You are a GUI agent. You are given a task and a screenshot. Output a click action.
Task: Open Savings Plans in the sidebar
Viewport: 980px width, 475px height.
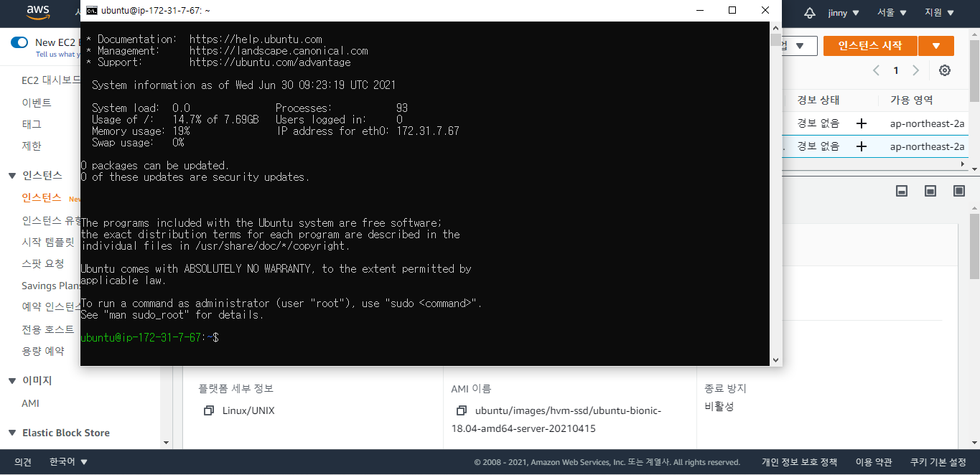coord(50,286)
